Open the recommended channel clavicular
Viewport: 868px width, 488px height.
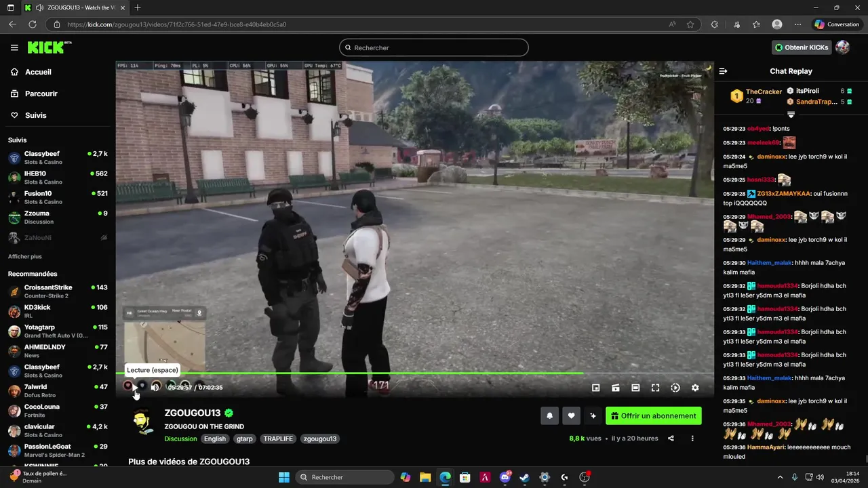[x=58, y=431]
